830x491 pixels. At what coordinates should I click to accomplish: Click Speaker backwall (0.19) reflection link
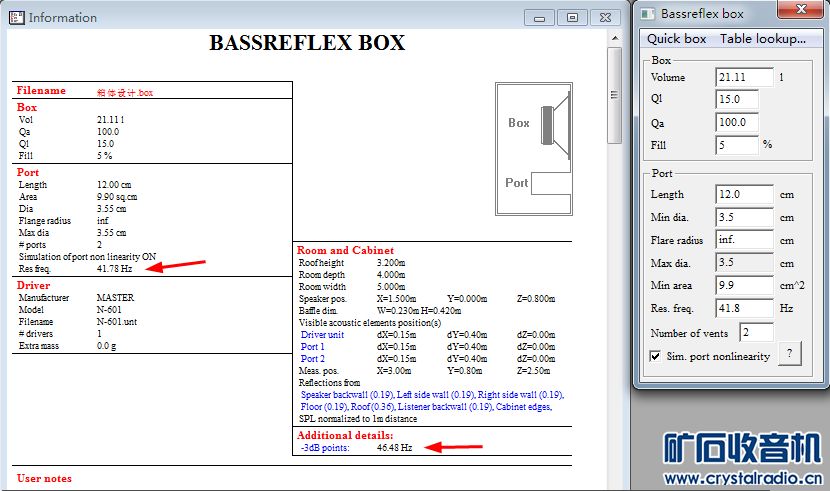coord(347,395)
